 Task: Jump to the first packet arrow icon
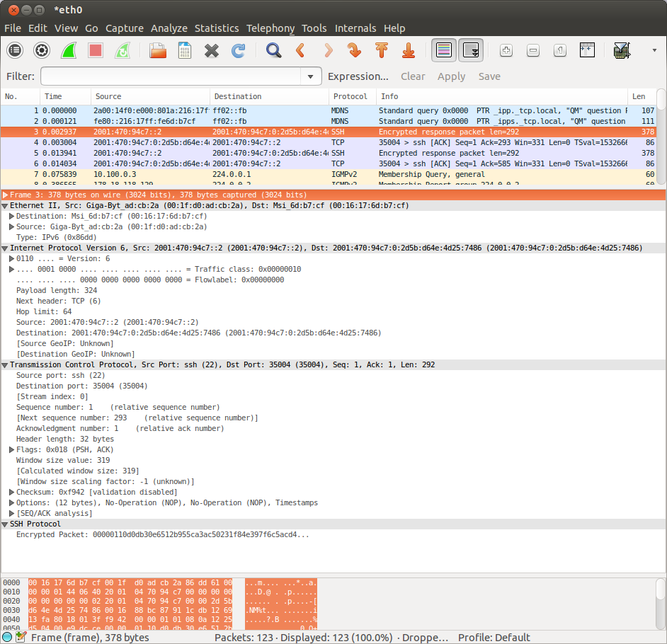tap(382, 50)
